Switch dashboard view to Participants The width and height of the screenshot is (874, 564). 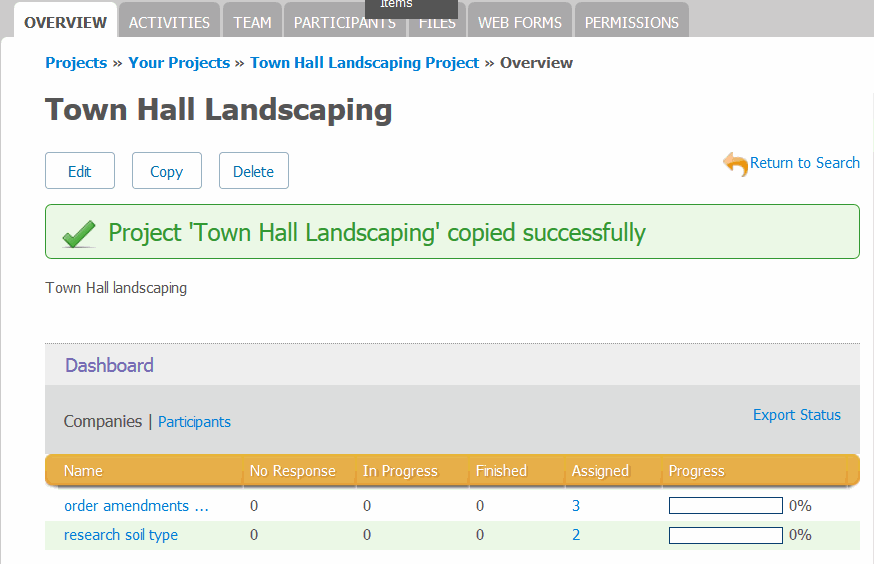[x=194, y=422]
